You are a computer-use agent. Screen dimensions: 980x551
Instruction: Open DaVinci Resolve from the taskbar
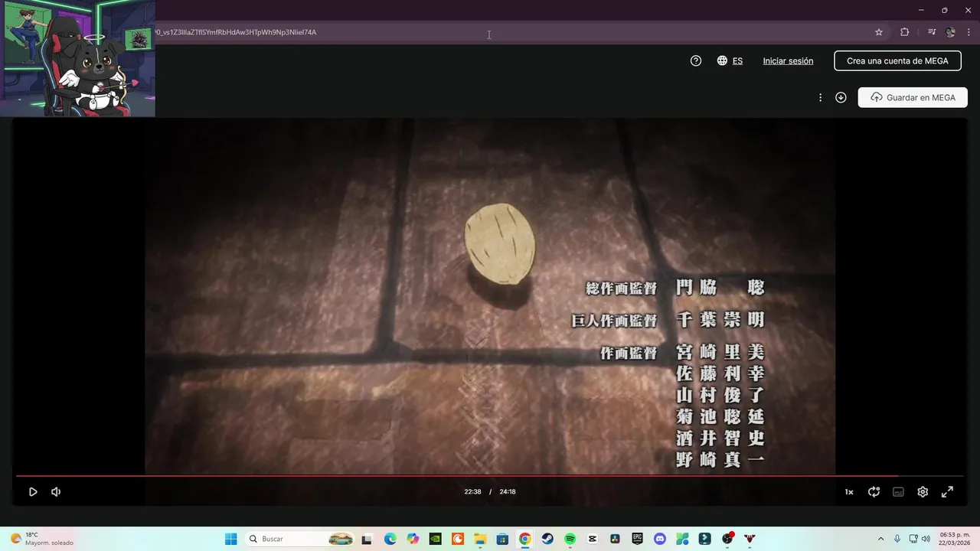pyautogui.click(x=615, y=539)
